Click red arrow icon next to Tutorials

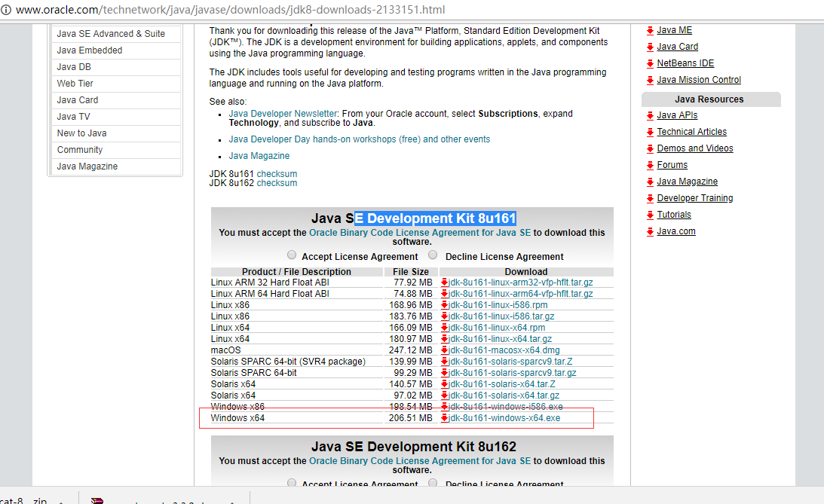650,215
